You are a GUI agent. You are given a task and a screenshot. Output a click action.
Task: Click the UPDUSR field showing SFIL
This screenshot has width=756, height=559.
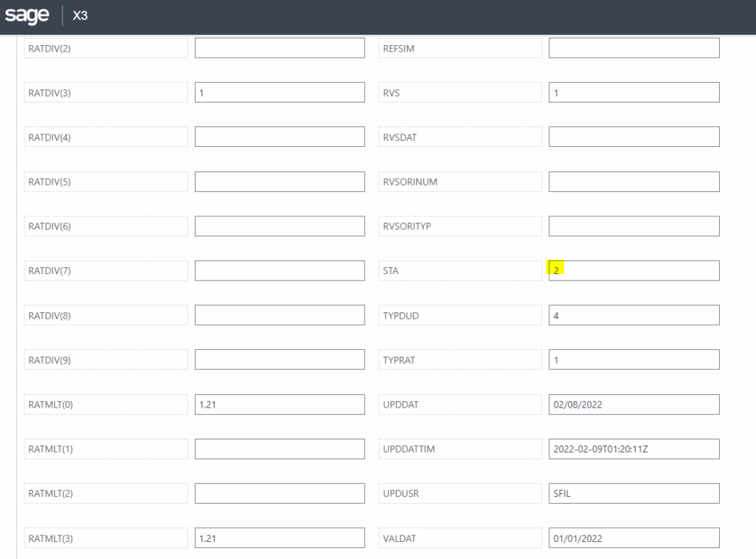click(633, 493)
